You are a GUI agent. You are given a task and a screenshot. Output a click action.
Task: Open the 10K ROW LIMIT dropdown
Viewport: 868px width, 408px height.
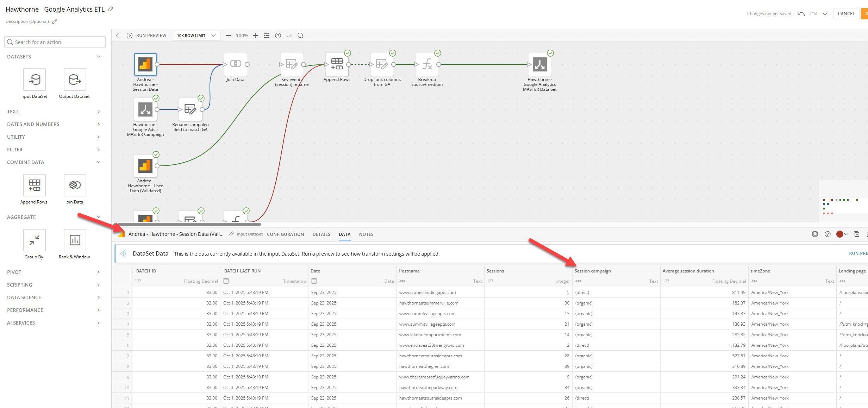tap(196, 36)
